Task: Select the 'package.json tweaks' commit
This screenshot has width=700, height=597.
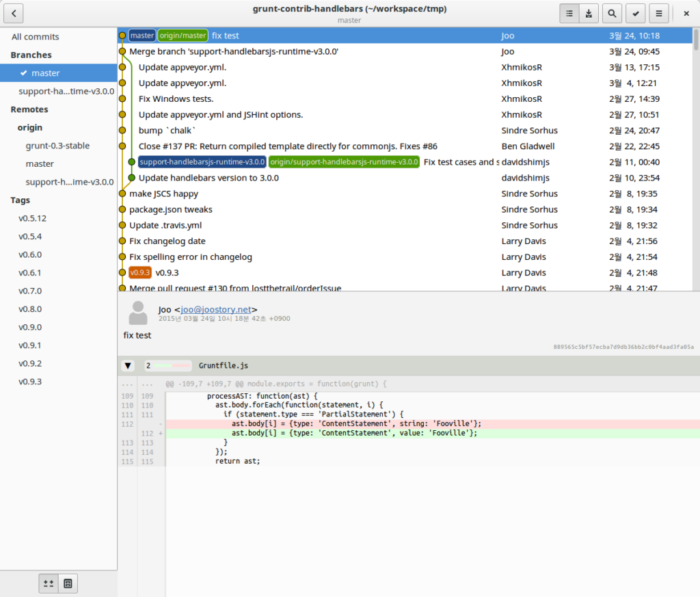Action: pos(405,209)
